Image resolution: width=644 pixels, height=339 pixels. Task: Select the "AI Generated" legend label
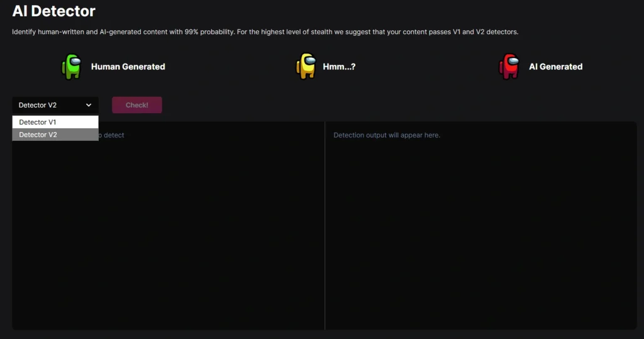tap(555, 67)
